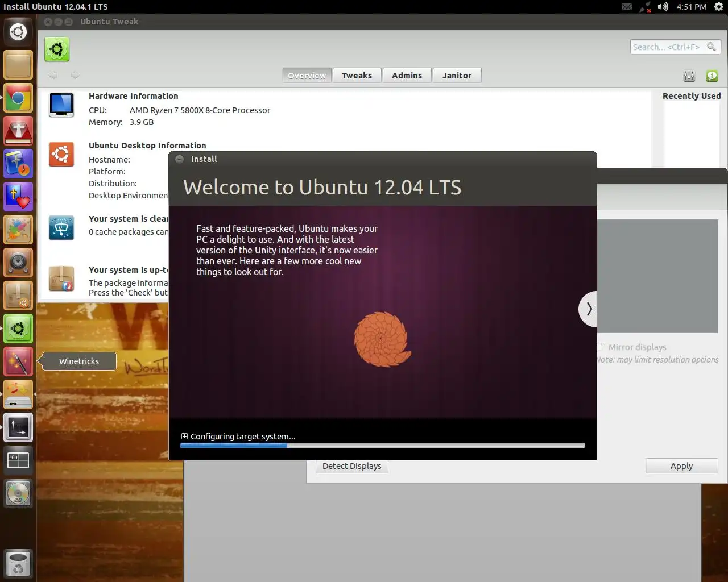Click the 'Platform:' label
The image size is (728, 582).
tap(107, 172)
